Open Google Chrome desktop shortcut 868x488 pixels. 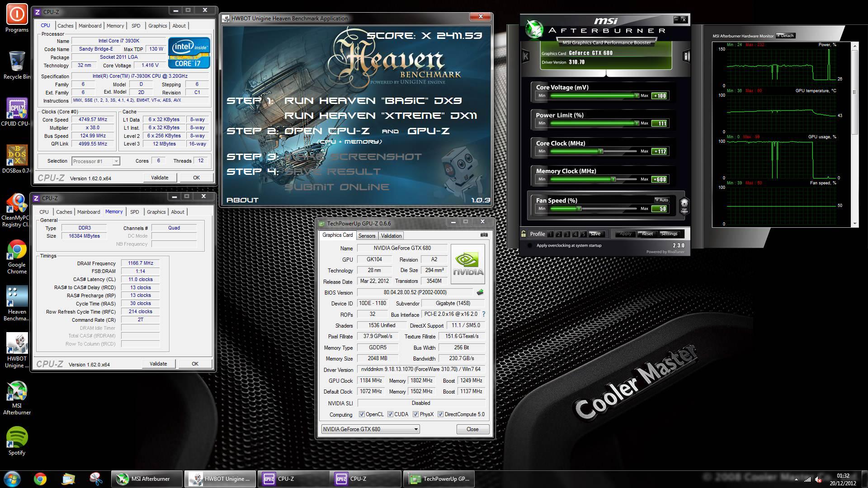(x=17, y=257)
